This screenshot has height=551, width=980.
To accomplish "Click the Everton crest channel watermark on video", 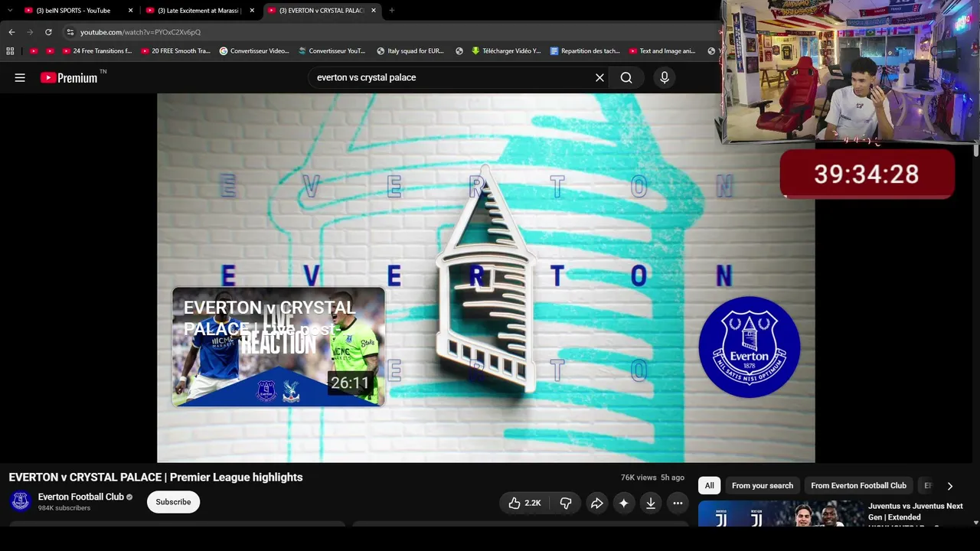I will (x=750, y=347).
